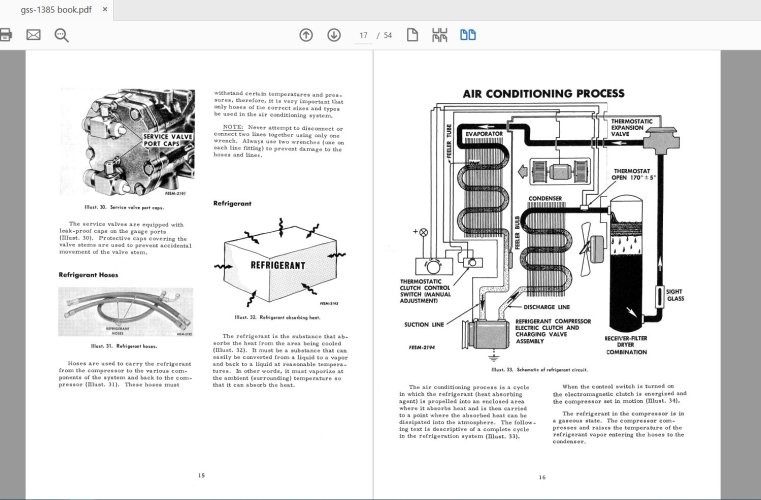Click the 'CONDENSER' label in diagram
761x500 pixels.
click(545, 199)
